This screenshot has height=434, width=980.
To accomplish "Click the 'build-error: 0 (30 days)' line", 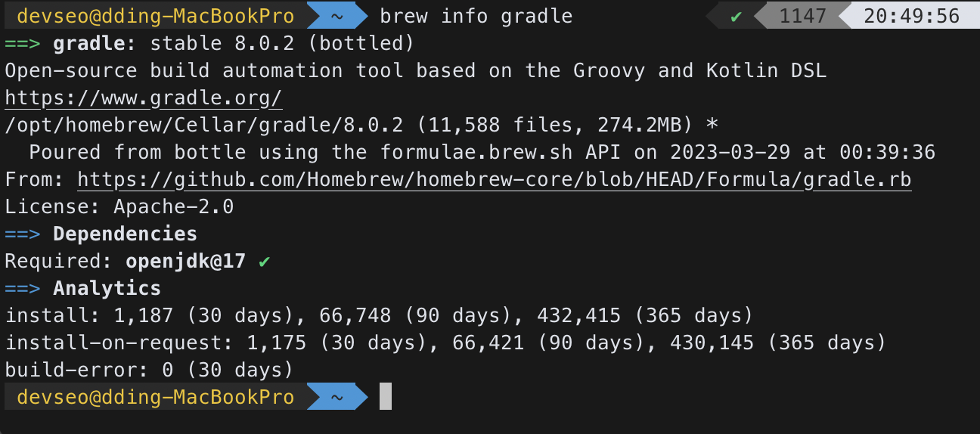I will pos(149,370).
